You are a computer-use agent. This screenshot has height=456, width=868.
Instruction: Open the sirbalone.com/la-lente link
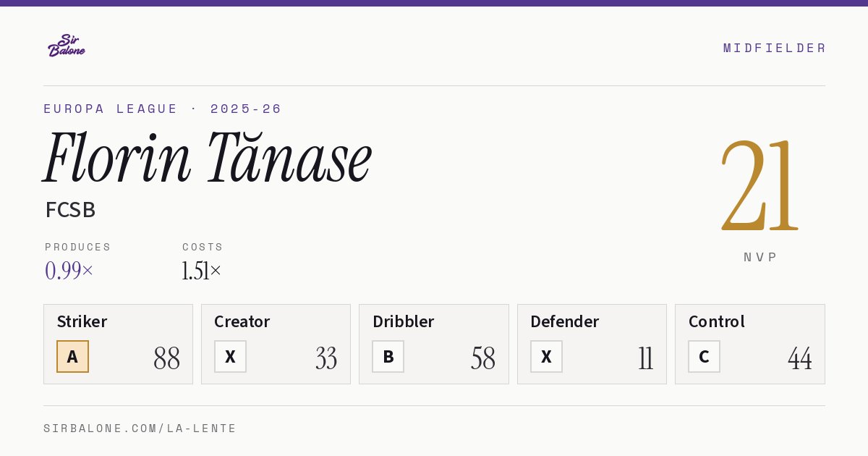pos(140,428)
